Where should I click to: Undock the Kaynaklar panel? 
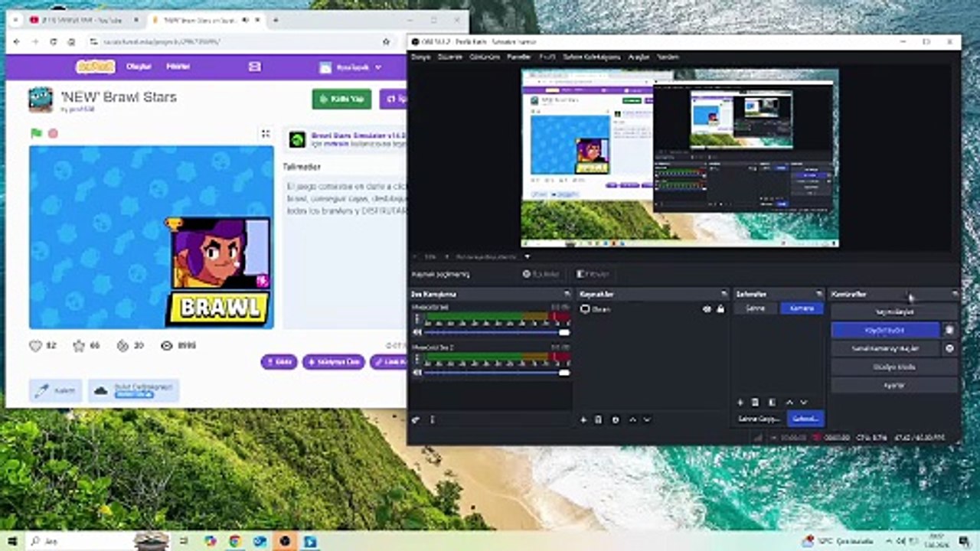(x=724, y=294)
